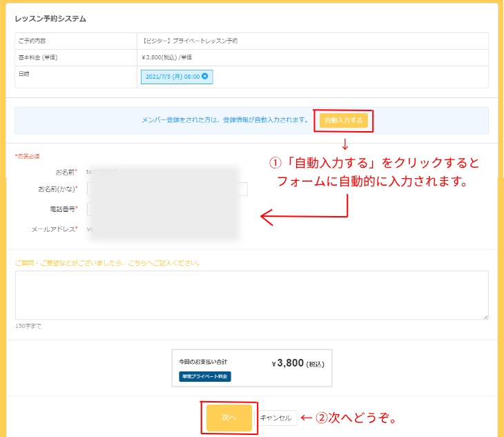Click the レッスン予約システム heading
The width and height of the screenshot is (504, 437).
(50, 19)
